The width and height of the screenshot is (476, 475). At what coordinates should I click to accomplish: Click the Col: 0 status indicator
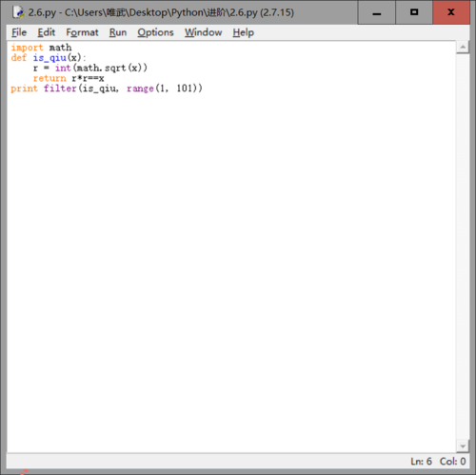point(452,461)
